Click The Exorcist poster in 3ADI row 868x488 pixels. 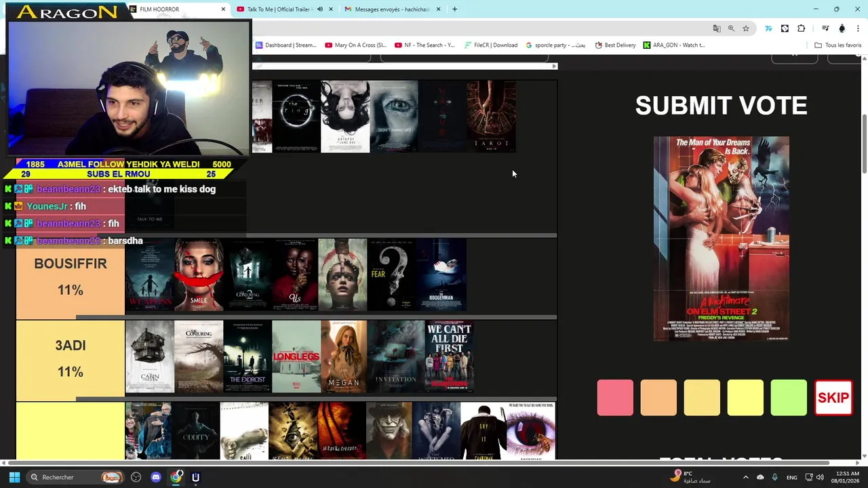[248, 357]
